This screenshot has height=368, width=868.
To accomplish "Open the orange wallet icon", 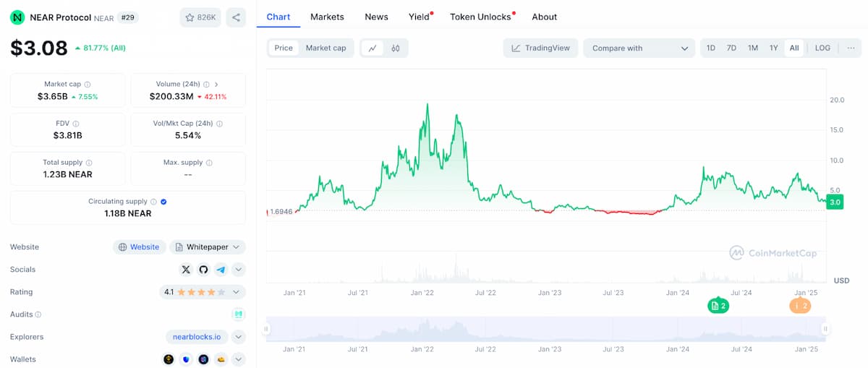I will (x=221, y=359).
